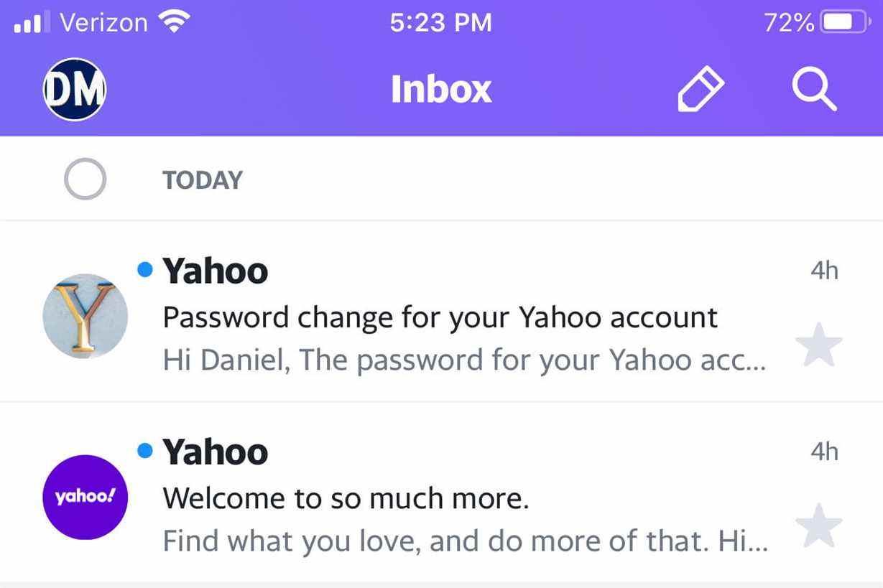Tap the blue unread dot on first Yahoo email
The height and width of the screenshot is (588, 883).
[x=145, y=269]
